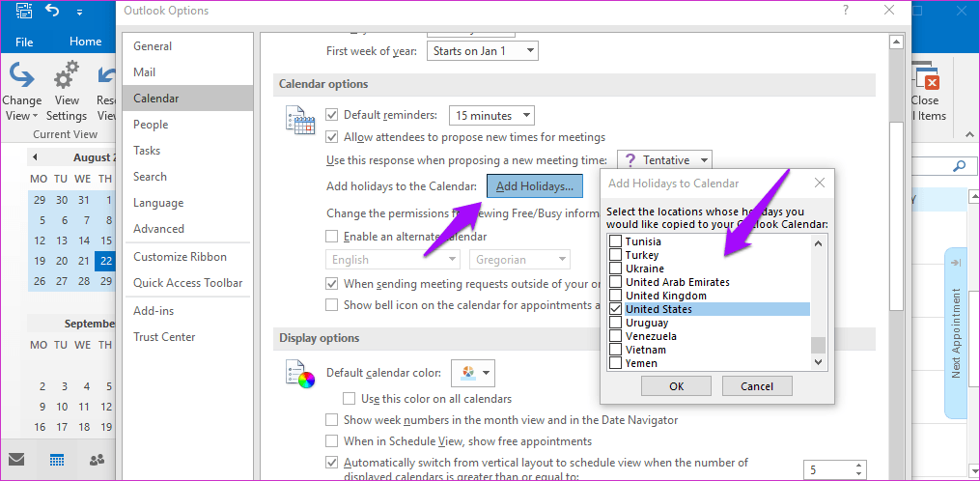Viewport: 980px width, 481px height.
Task: Uncheck the United States holidays box
Action: click(616, 309)
